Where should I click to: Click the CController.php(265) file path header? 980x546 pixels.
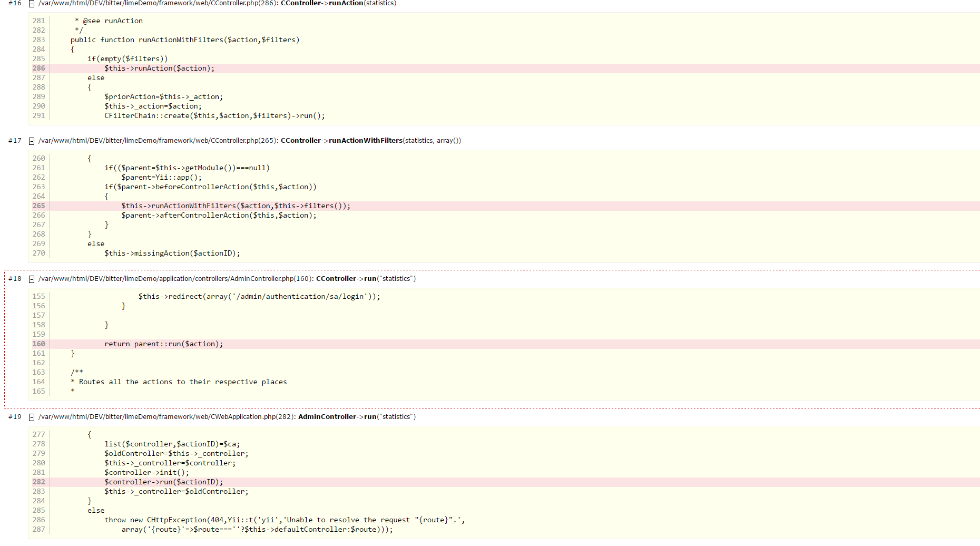(158, 141)
